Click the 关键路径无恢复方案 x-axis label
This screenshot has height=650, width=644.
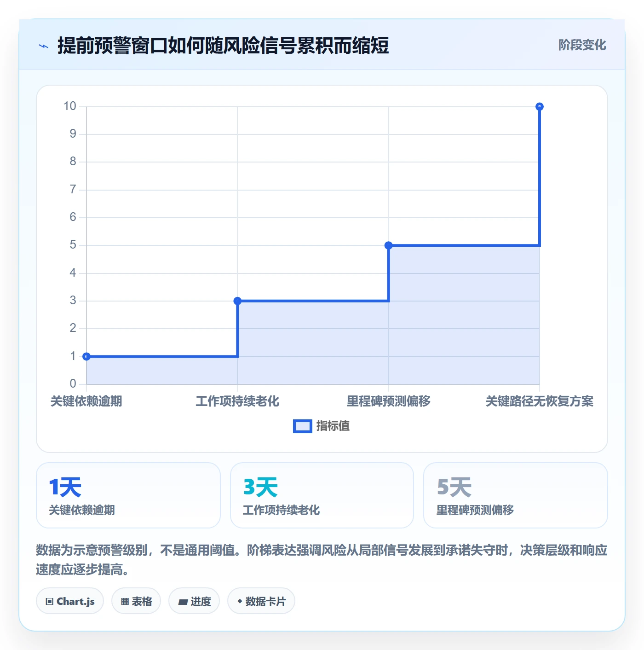click(x=540, y=401)
